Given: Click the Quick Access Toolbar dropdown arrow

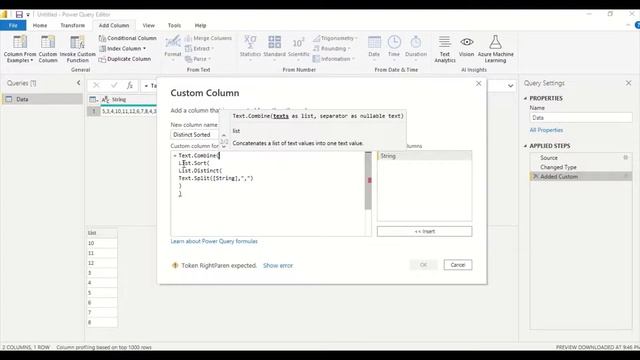Looking at the screenshot, I should (x=28, y=15).
